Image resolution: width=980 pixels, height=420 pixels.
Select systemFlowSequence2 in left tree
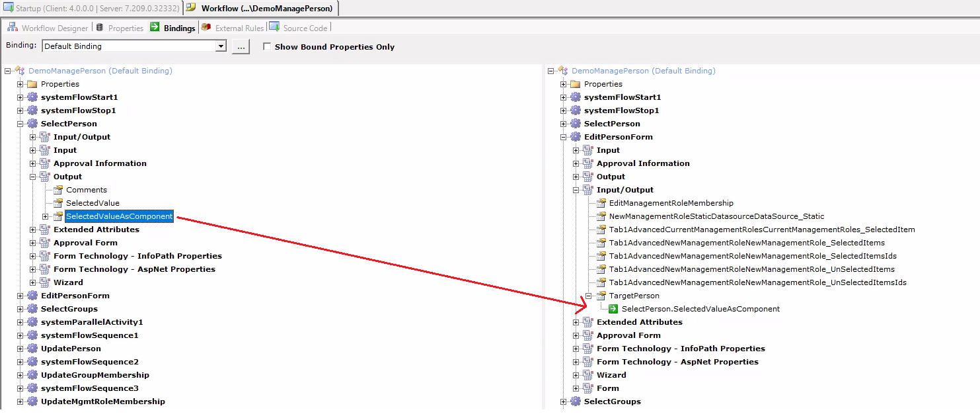click(x=90, y=362)
